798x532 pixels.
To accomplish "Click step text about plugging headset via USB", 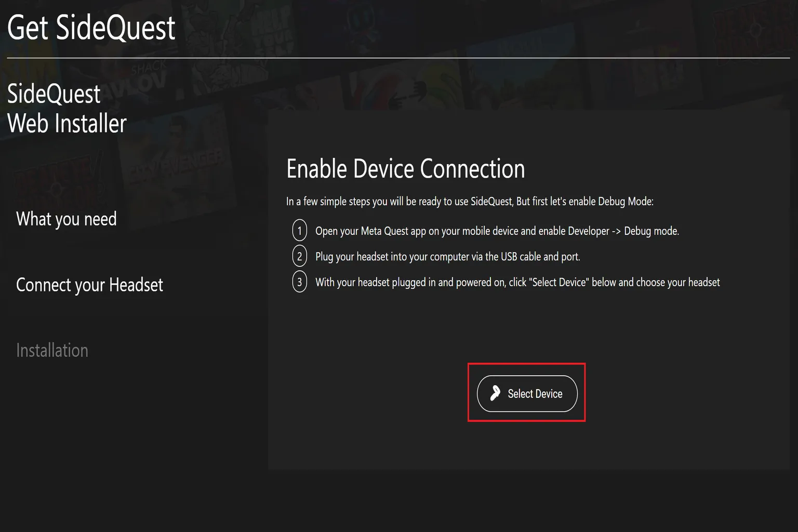I will click(448, 256).
